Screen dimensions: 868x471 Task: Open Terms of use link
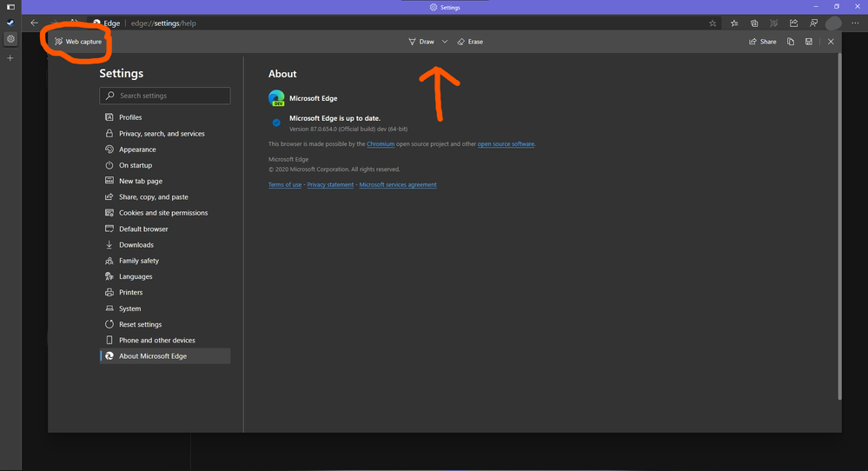pyautogui.click(x=284, y=185)
